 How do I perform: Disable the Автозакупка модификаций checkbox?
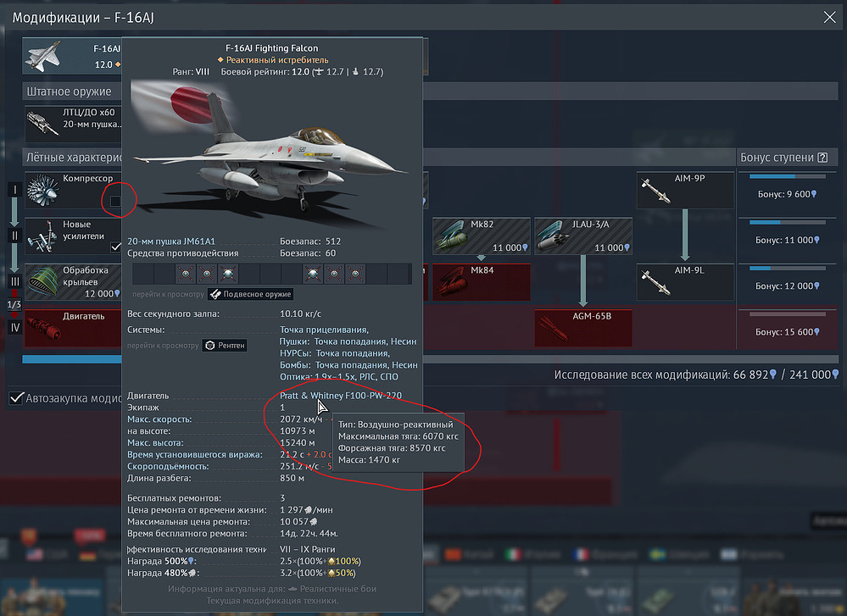click(x=15, y=398)
